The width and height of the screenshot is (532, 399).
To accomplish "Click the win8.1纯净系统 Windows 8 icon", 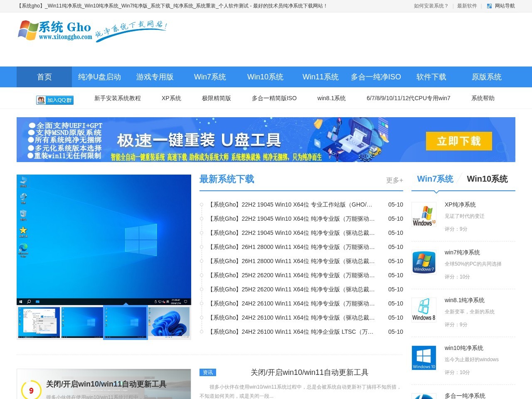I will coord(424,310).
